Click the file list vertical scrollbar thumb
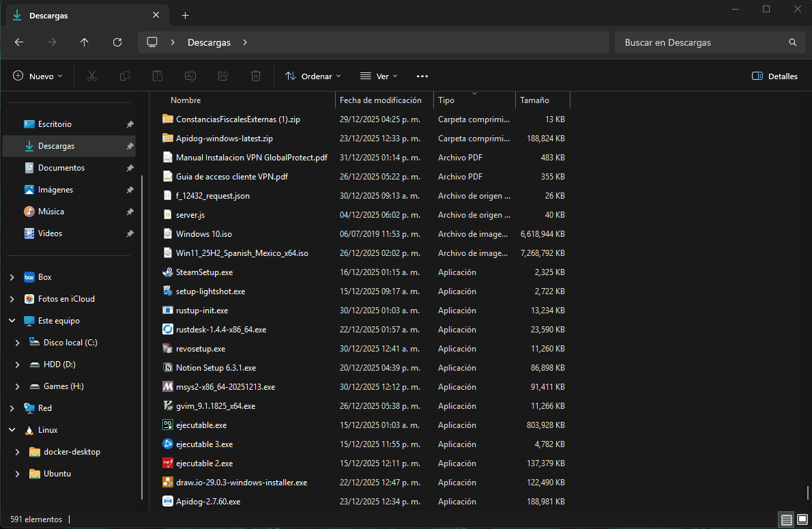812x529 pixels. pyautogui.click(x=807, y=494)
